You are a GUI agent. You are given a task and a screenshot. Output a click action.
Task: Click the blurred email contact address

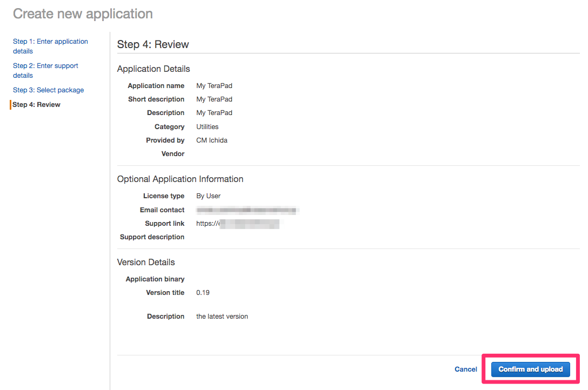click(x=246, y=210)
